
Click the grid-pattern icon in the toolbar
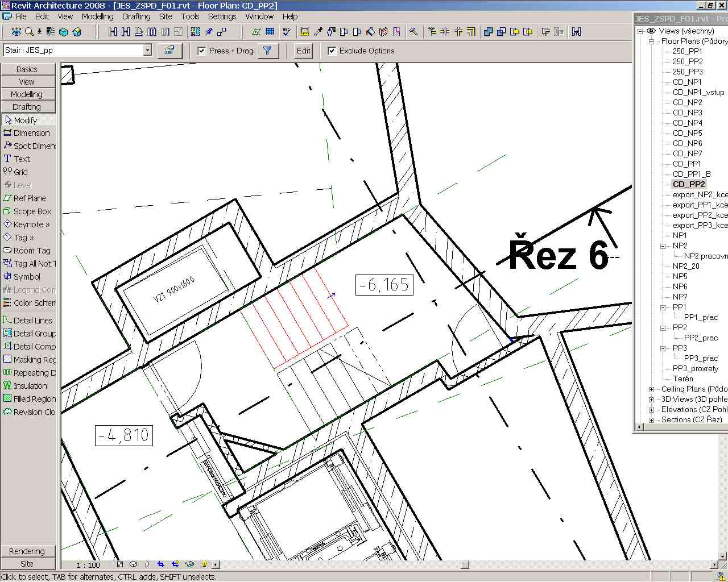pos(270,32)
